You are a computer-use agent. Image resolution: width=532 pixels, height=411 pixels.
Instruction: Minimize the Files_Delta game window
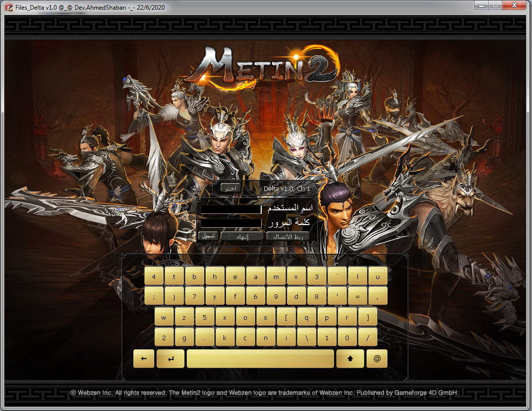tap(481, 6)
